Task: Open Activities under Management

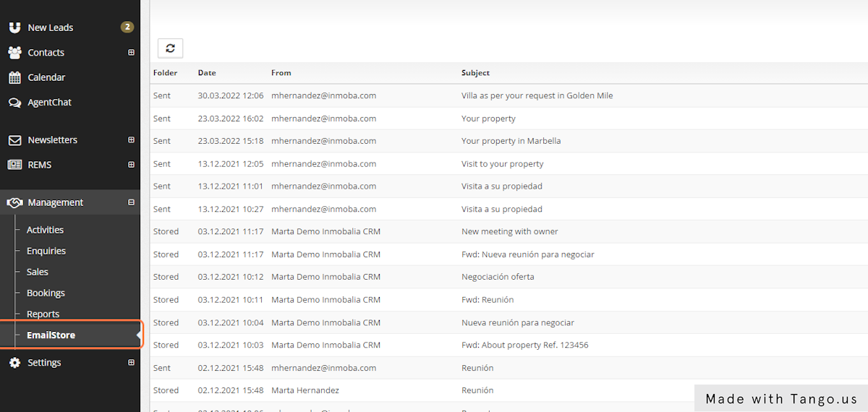Action: point(45,230)
